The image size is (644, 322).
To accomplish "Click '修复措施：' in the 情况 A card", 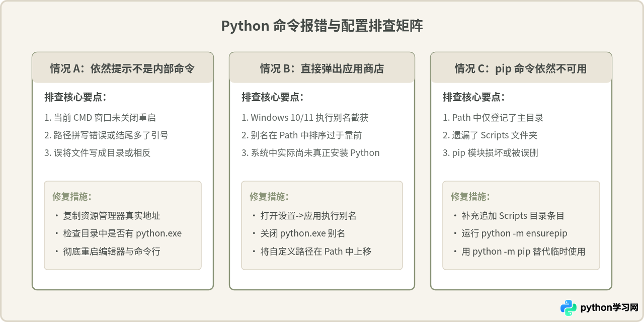I will [x=72, y=196].
